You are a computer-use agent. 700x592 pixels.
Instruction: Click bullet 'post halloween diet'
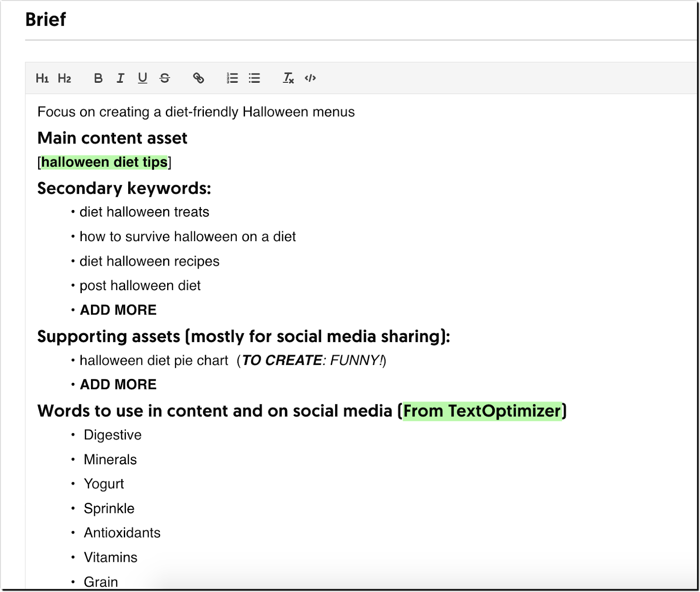140,286
